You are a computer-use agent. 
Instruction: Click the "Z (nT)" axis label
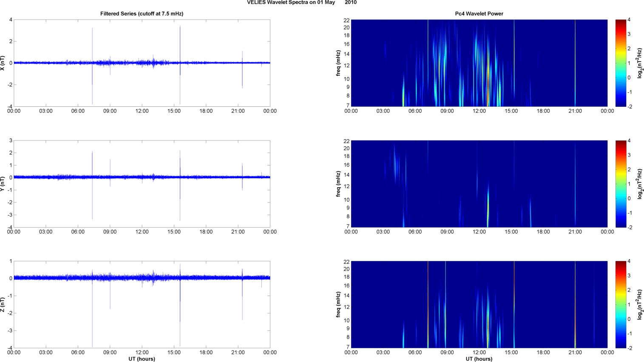tap(3, 305)
